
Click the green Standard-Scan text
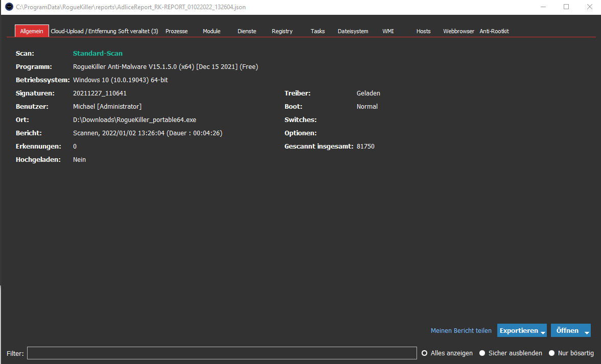click(x=98, y=53)
